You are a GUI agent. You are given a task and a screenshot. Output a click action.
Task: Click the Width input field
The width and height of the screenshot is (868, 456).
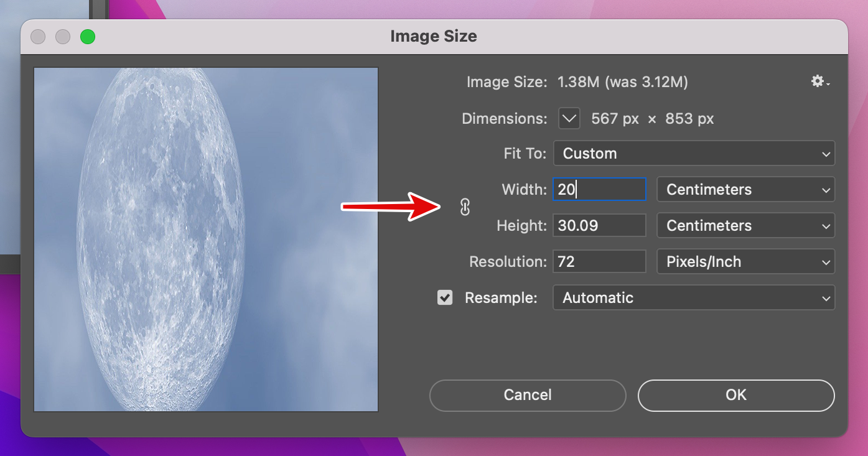(599, 190)
